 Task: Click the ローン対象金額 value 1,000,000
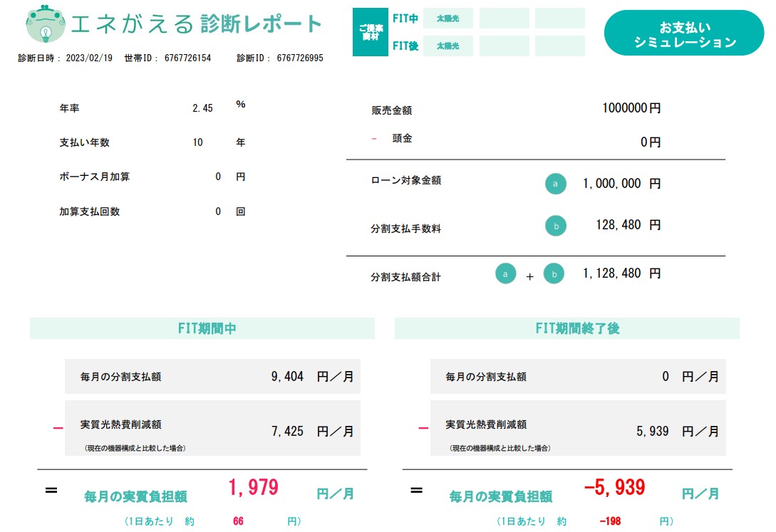pos(611,184)
